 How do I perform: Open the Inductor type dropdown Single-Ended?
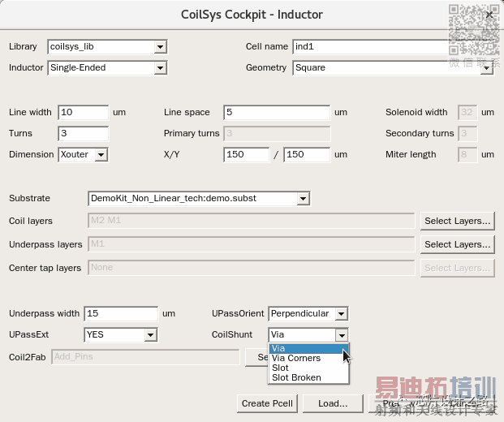pyautogui.click(x=107, y=68)
